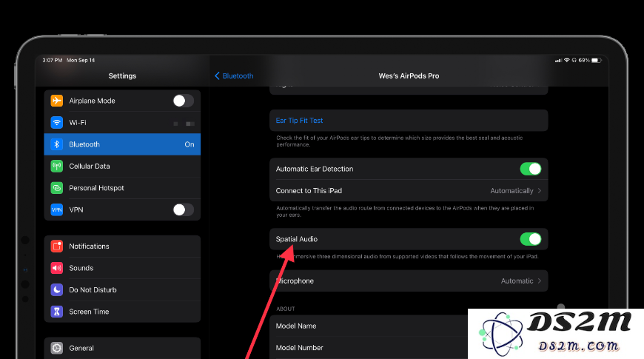Open the Microphone Automatic chevron
Viewport: 644px width, 359px height.
click(x=540, y=281)
